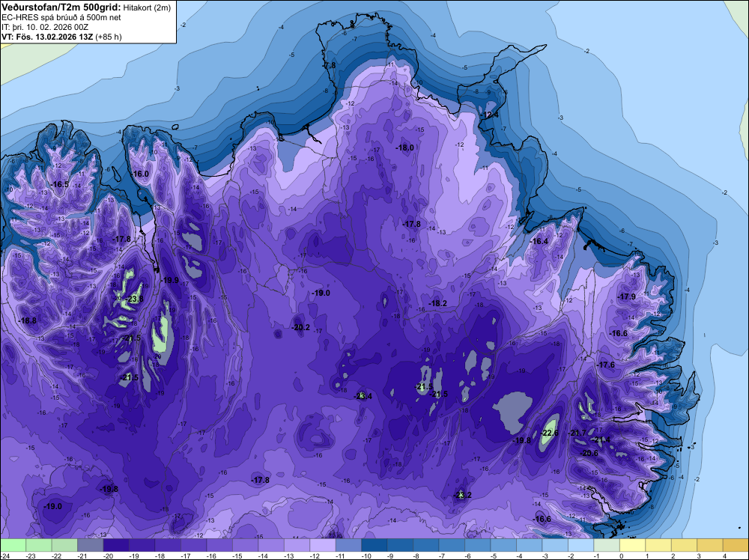749x560 pixels.
Task: Click the '-22.6' value on green patch
Action: coord(549,433)
